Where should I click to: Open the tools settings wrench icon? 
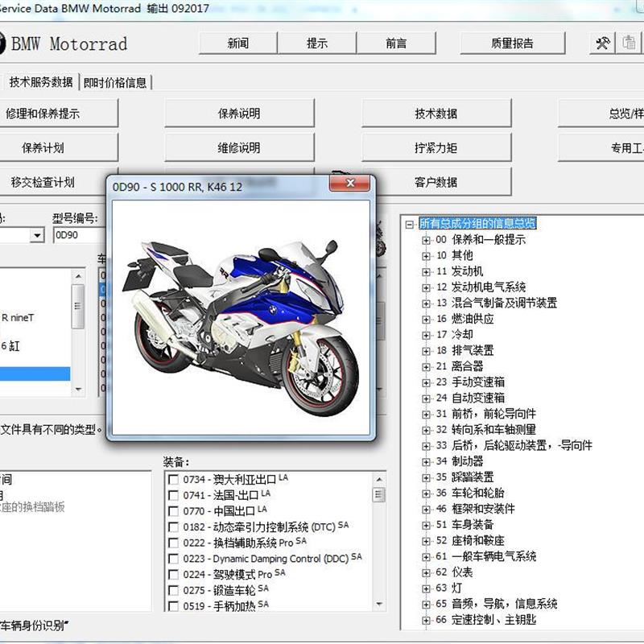coord(602,43)
